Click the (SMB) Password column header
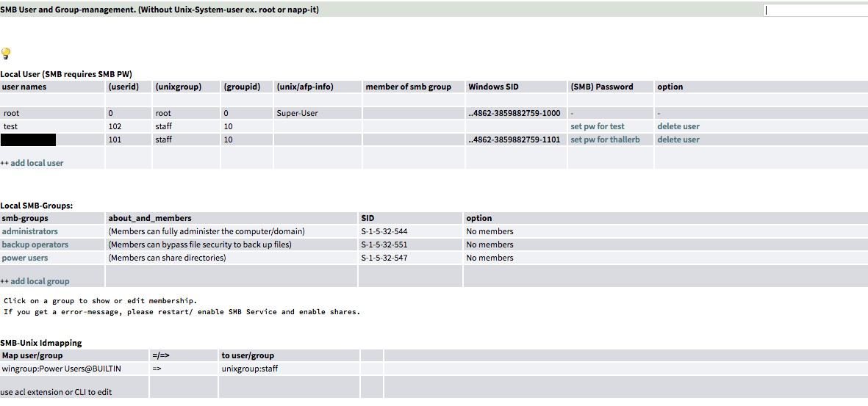Screen dimensions: 868x406 [601, 87]
